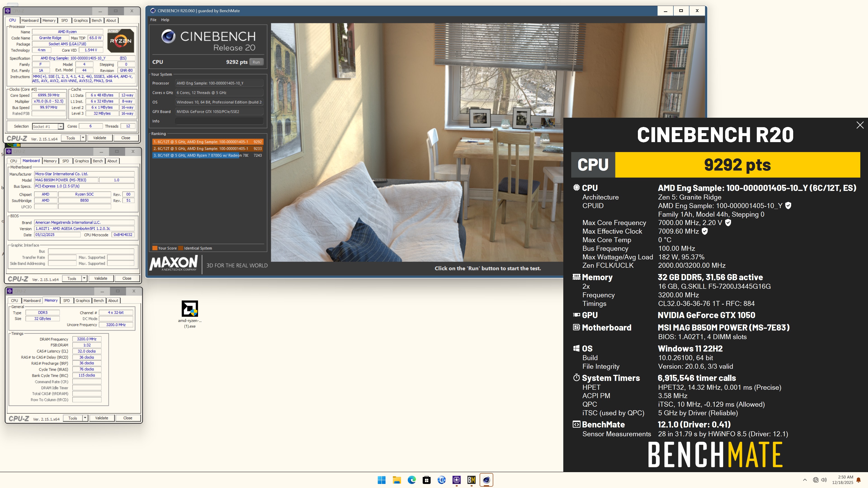868x488 pixels.
Task: Click Core Speed value 6999.59 MHz
Action: [49, 95]
